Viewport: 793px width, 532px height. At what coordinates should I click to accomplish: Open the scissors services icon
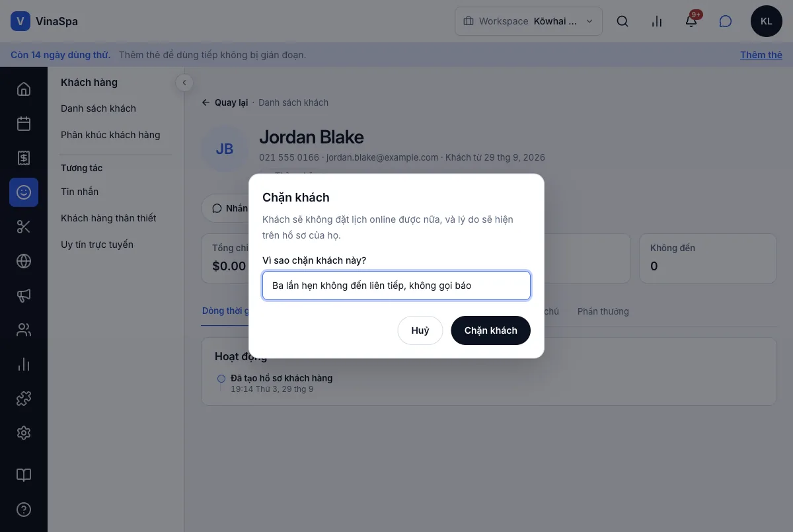click(24, 227)
